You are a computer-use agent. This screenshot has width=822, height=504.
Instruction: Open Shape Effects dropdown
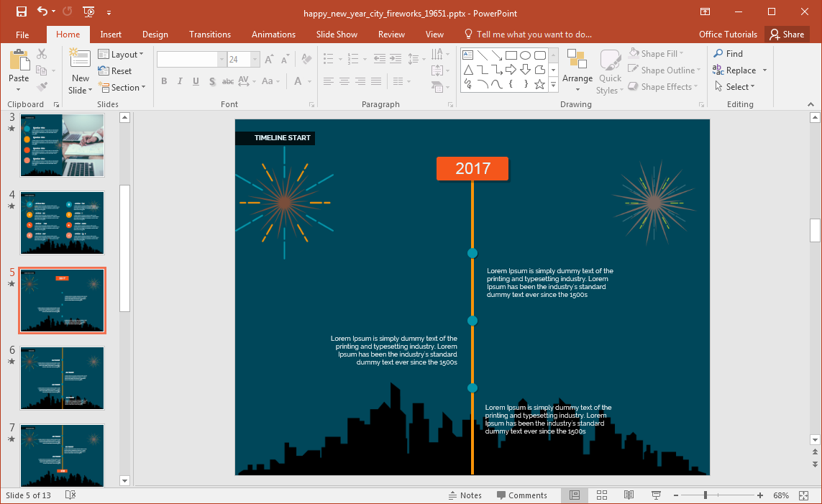pos(662,87)
